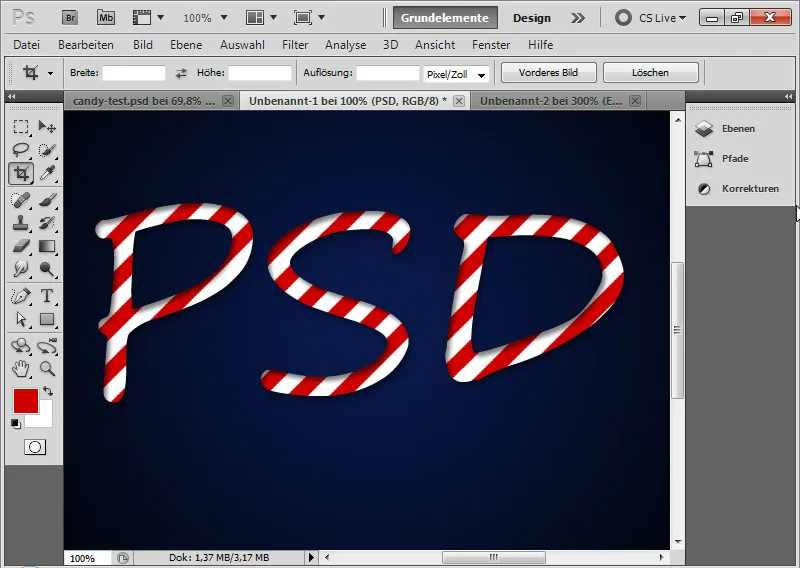Select the Rectangle shape tool
800x568 pixels.
pyautogui.click(x=47, y=319)
